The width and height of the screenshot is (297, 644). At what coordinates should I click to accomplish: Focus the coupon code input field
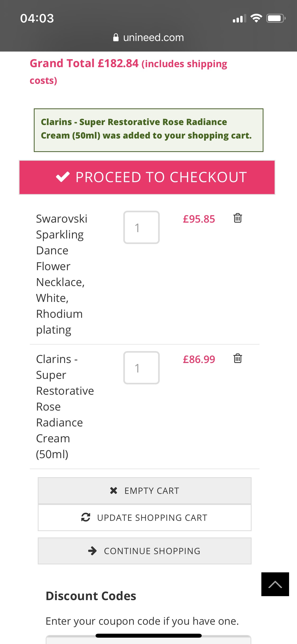148,640
